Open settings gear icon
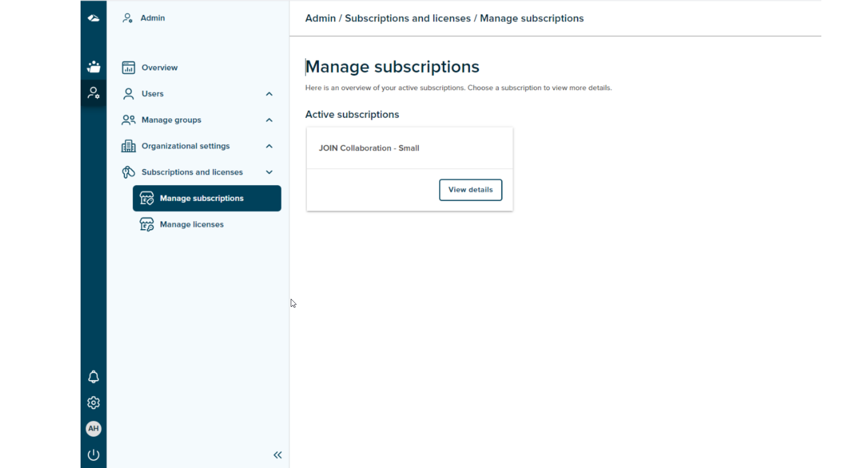The width and height of the screenshot is (868, 468). 93,402
